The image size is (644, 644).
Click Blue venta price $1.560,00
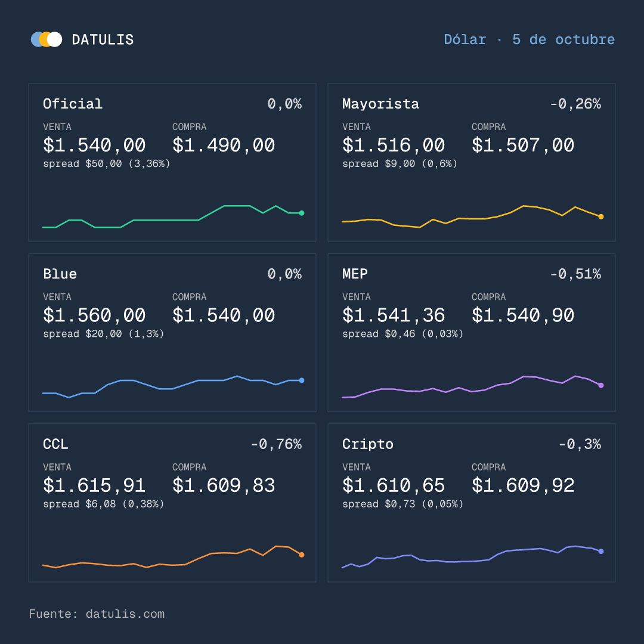tap(94, 315)
